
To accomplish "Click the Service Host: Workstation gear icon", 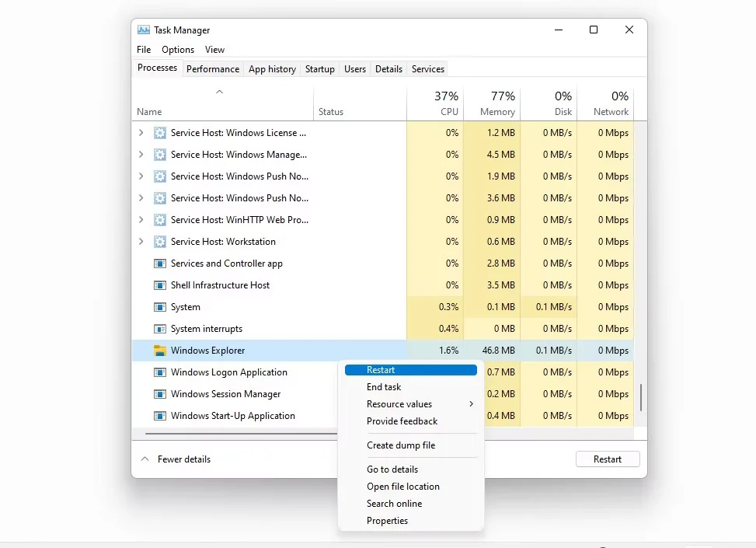I will [159, 242].
